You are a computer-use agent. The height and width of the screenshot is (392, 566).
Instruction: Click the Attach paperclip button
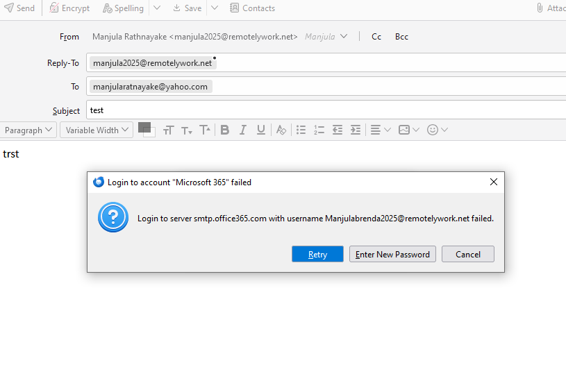551,8
